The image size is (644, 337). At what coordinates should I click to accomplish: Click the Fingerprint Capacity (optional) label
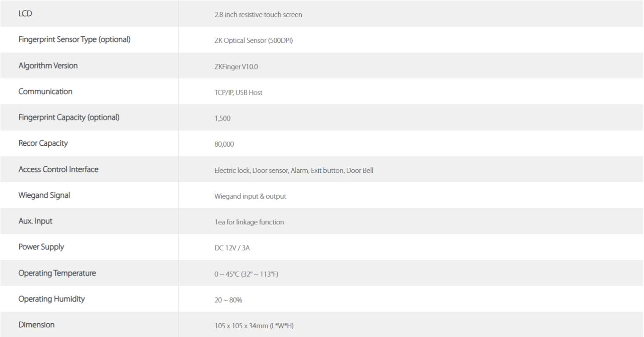69,117
